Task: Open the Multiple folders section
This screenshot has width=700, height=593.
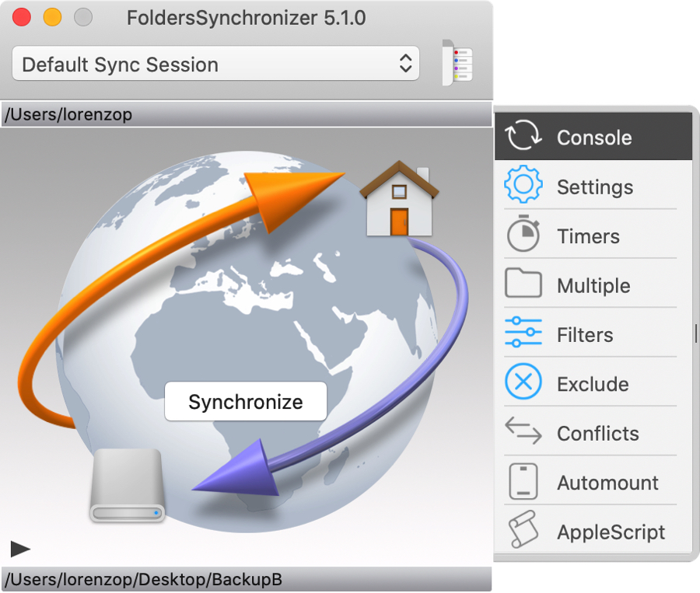Action: pos(593,284)
